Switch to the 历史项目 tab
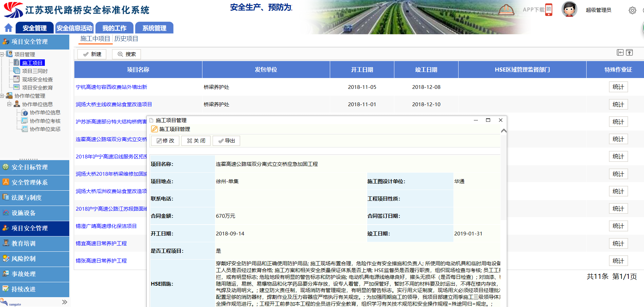 [126, 39]
